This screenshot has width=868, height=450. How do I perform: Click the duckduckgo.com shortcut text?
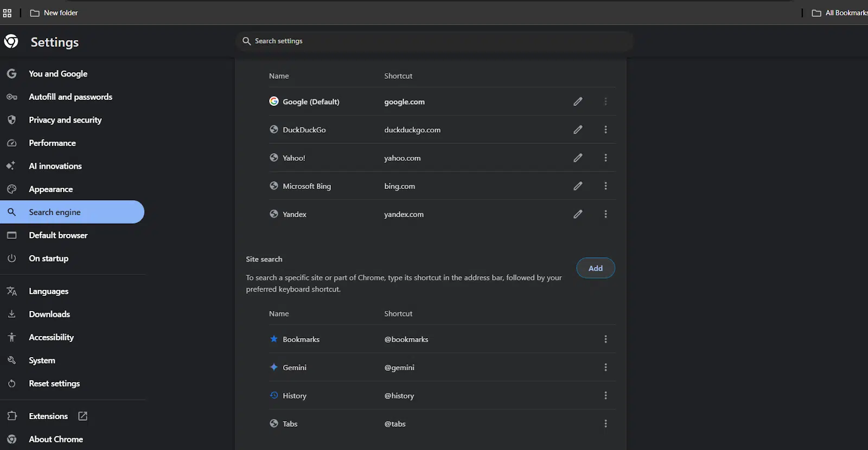tap(412, 130)
